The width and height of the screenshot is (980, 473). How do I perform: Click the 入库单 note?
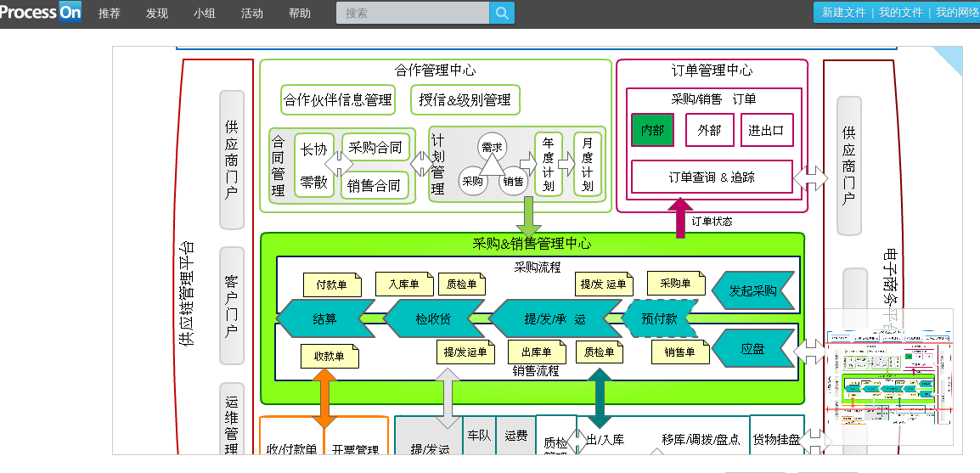tap(404, 284)
